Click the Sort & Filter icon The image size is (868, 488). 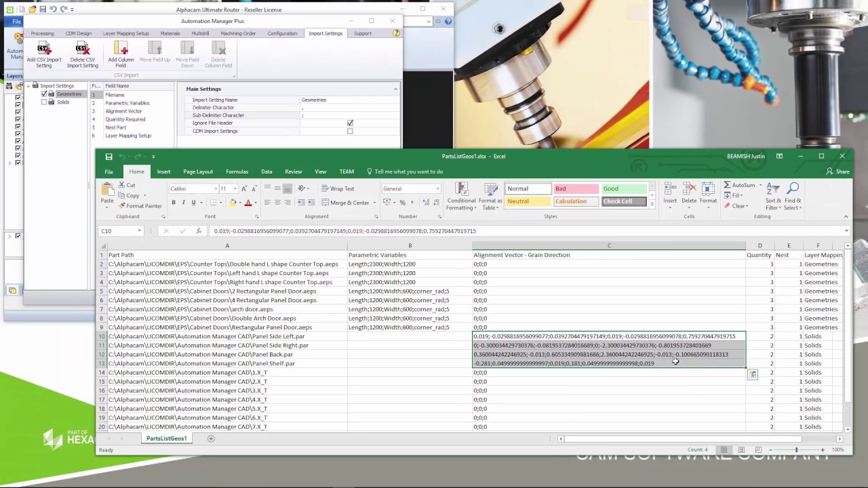click(773, 189)
